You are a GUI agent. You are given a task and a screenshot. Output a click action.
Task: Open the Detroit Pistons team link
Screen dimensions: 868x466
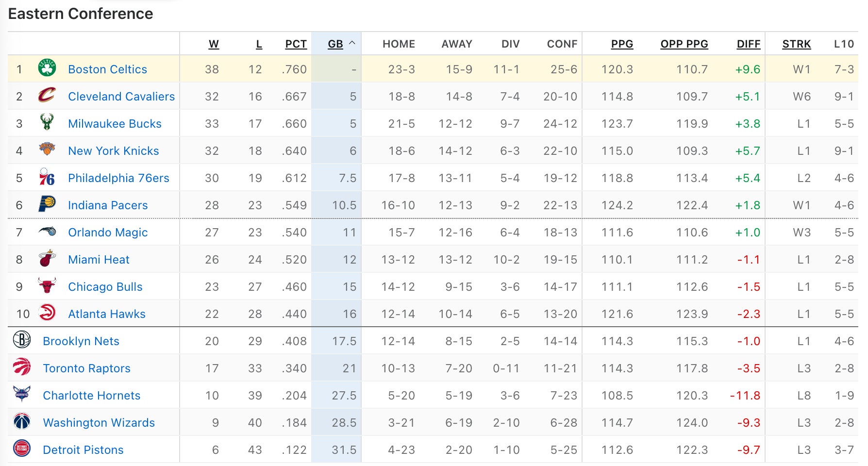[x=83, y=450]
